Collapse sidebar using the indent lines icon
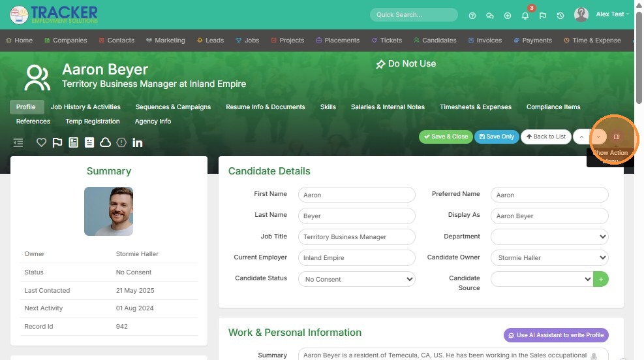644x360 pixels. point(18,143)
